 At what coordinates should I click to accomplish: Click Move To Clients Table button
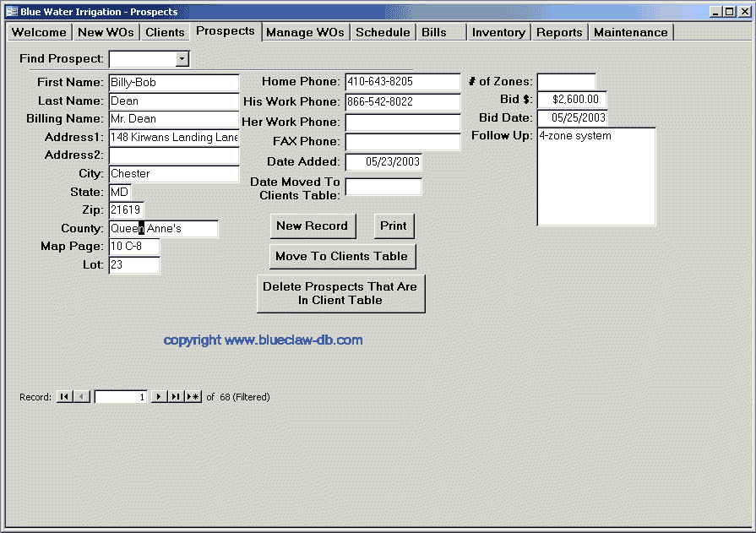pos(342,257)
